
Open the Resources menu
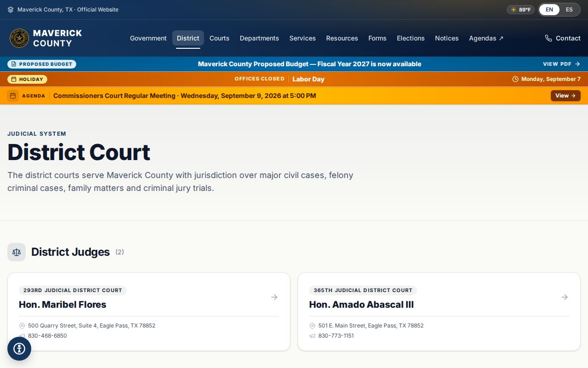(x=342, y=38)
